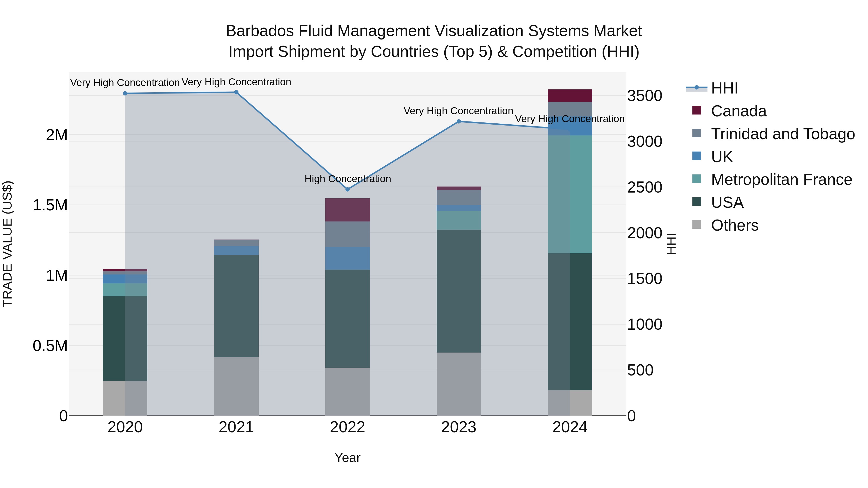868x488 pixels.
Task: Toggle the Canada legend label
Action: pos(739,111)
